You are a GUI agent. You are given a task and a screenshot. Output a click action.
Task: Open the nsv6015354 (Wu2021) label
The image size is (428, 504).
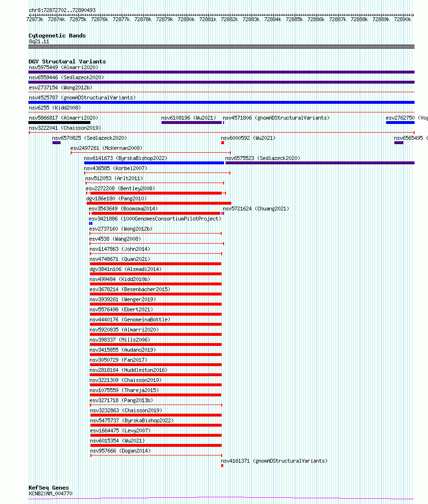[x=117, y=441]
